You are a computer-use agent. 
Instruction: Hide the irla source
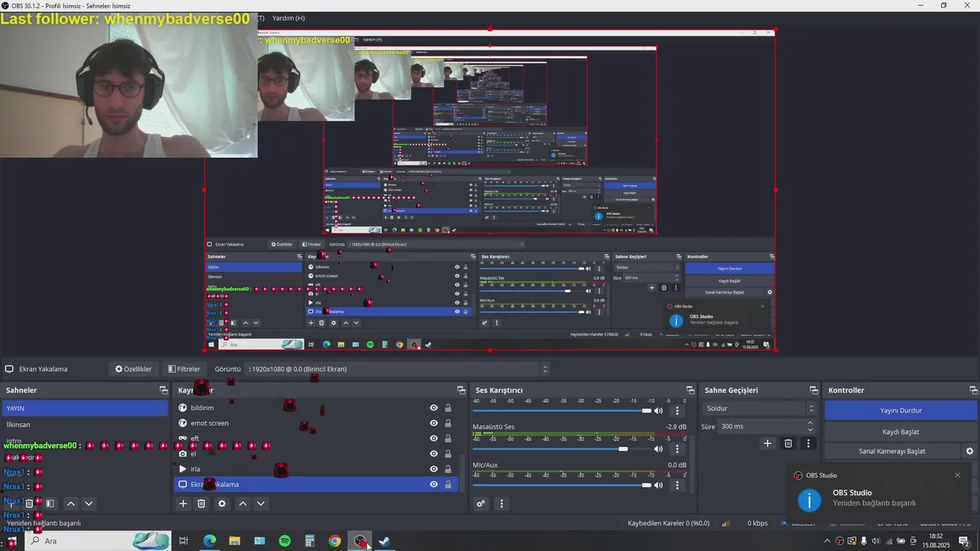[433, 469]
